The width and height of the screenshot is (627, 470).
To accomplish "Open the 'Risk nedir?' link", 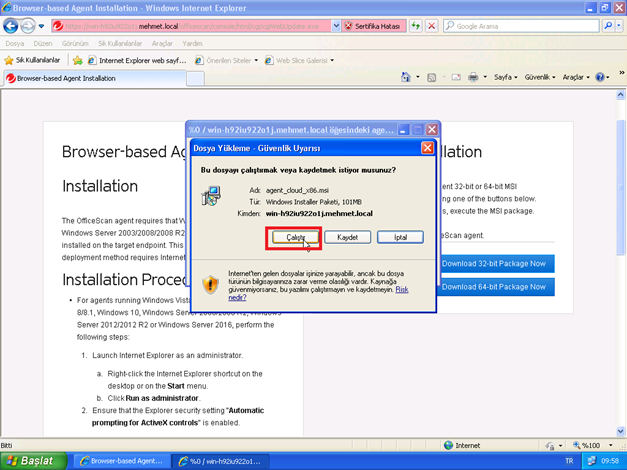I will click(x=401, y=289).
